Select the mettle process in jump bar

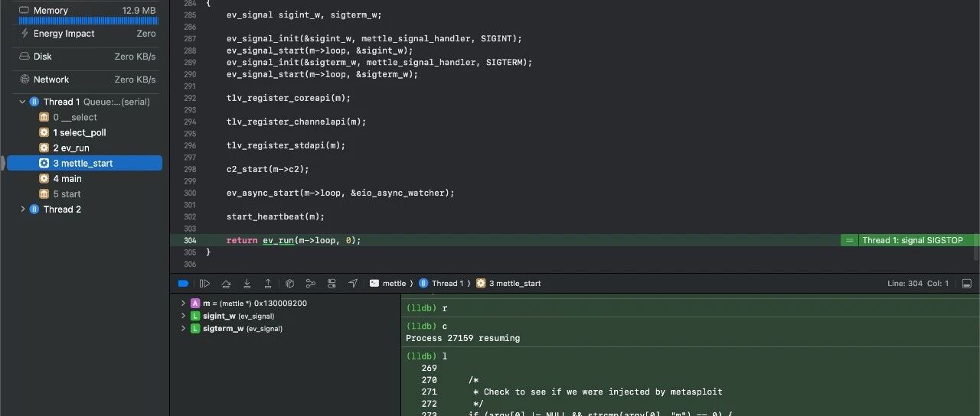pos(388,283)
